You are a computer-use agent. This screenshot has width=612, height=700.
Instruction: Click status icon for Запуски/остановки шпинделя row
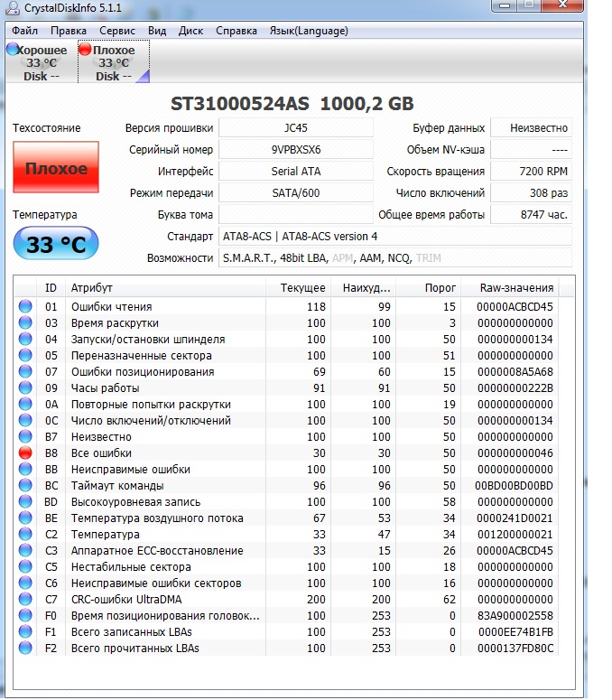pyautogui.click(x=25, y=339)
